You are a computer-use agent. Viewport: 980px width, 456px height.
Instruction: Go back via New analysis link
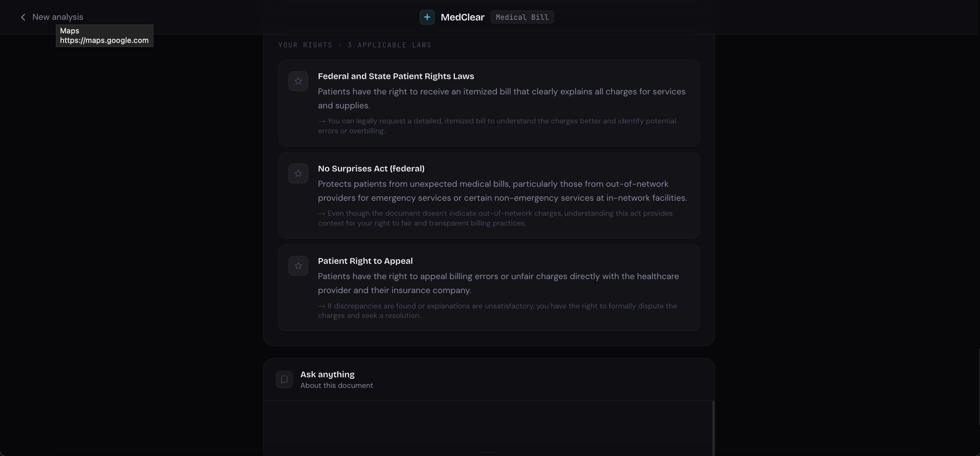coord(57,17)
